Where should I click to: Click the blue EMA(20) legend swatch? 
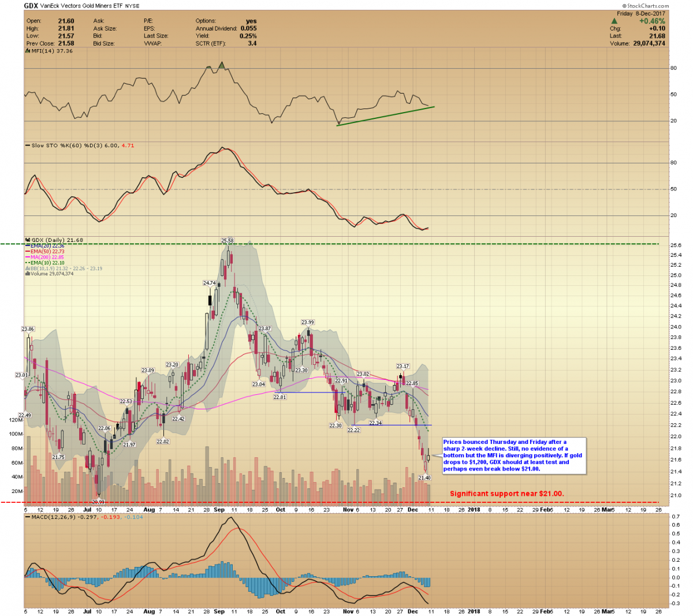coord(27,246)
